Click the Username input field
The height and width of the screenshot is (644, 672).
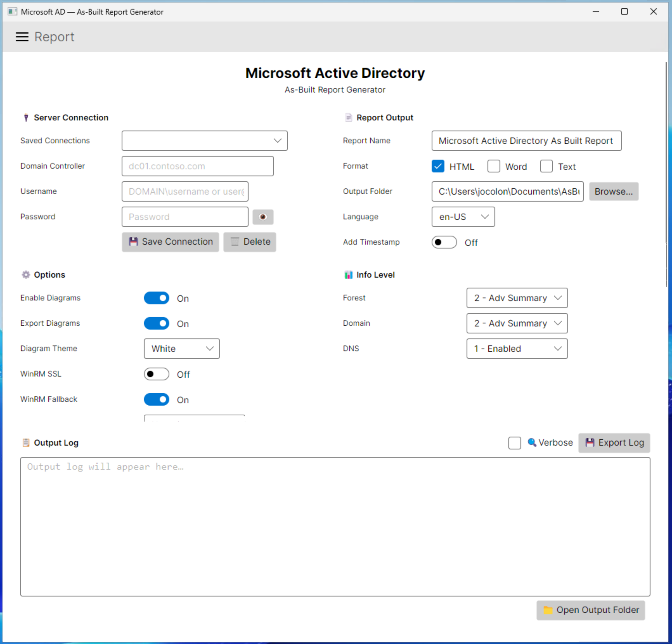[185, 191]
